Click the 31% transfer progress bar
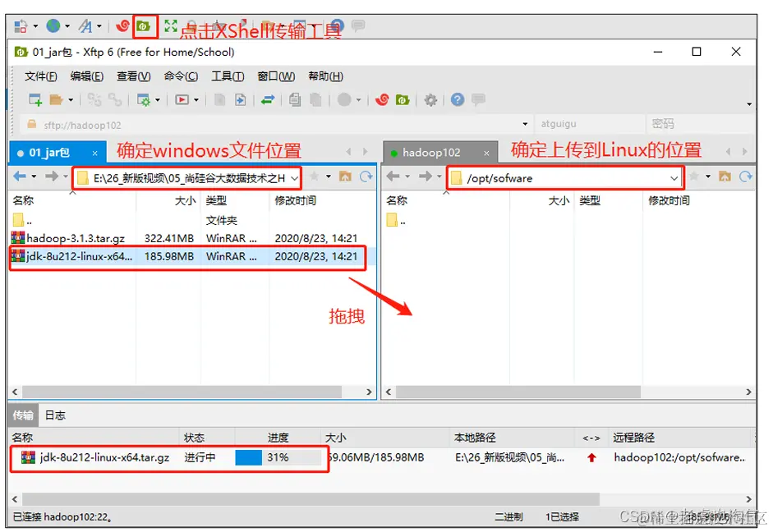The height and width of the screenshot is (532, 773). (278, 457)
